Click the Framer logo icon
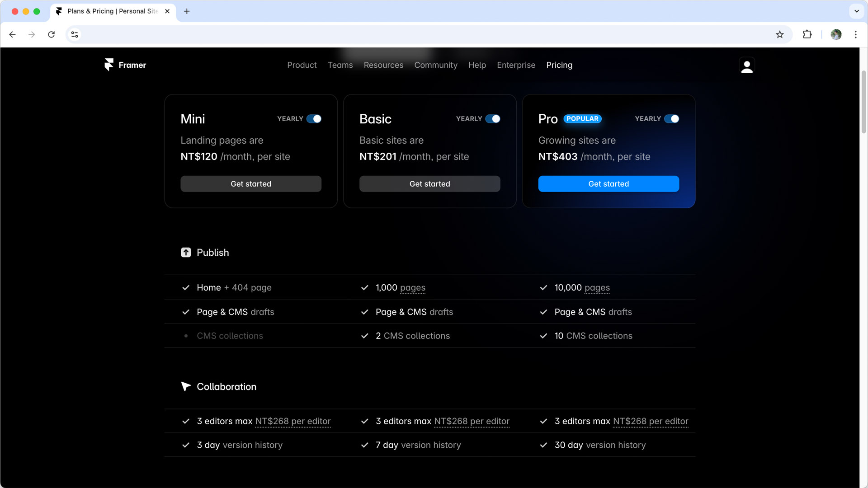The image size is (868, 488). [109, 65]
